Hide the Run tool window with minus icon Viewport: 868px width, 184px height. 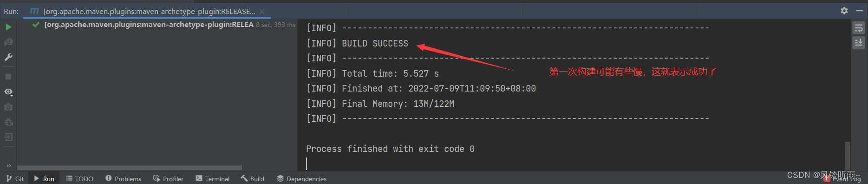[x=859, y=11]
